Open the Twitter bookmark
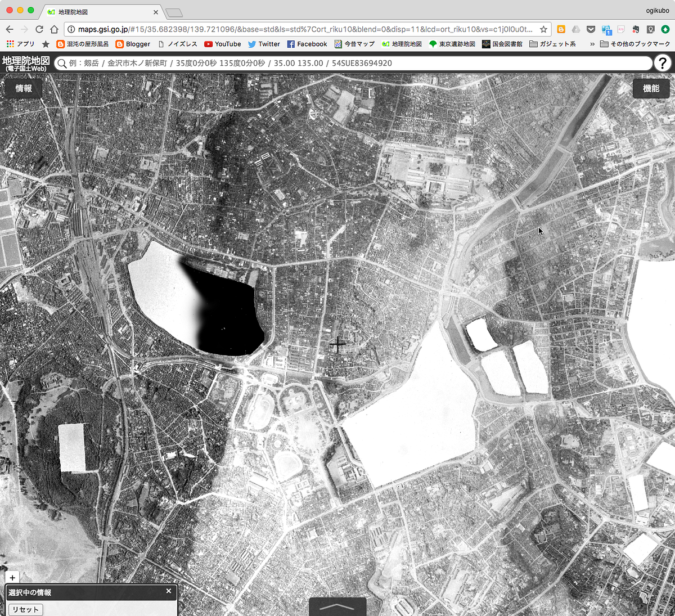Image resolution: width=675 pixels, height=616 pixels. click(x=264, y=44)
